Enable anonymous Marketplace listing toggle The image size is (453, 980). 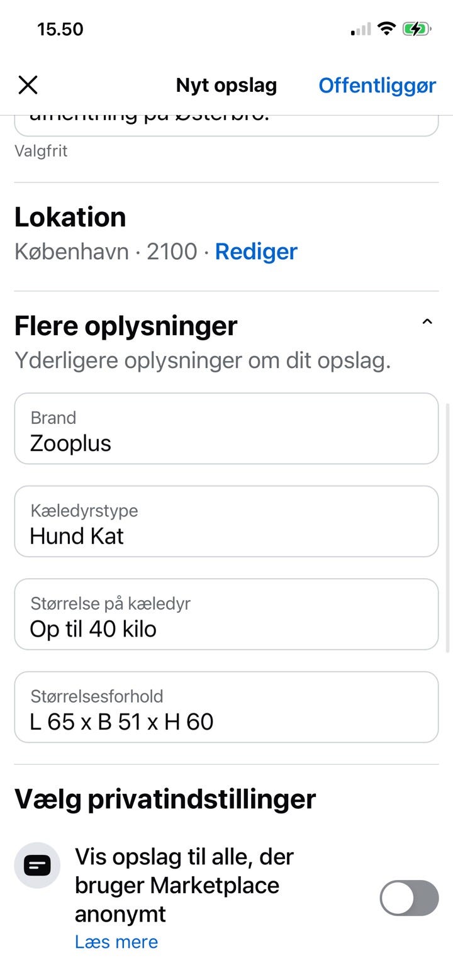click(409, 898)
